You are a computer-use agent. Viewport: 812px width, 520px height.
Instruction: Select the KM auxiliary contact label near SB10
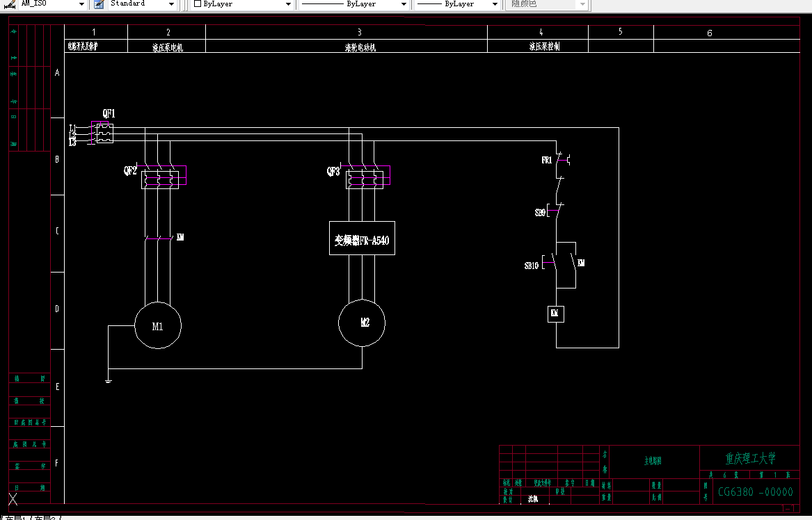click(x=581, y=263)
